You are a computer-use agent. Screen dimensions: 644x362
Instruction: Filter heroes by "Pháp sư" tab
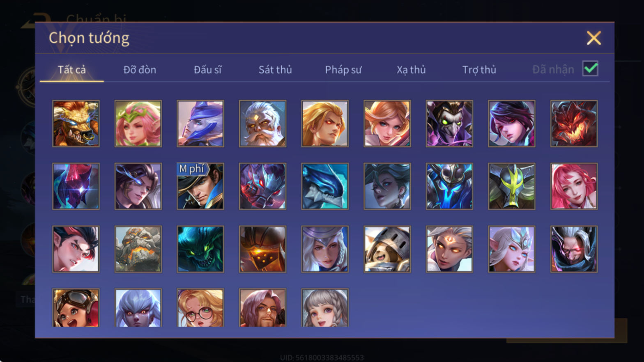[x=343, y=70]
